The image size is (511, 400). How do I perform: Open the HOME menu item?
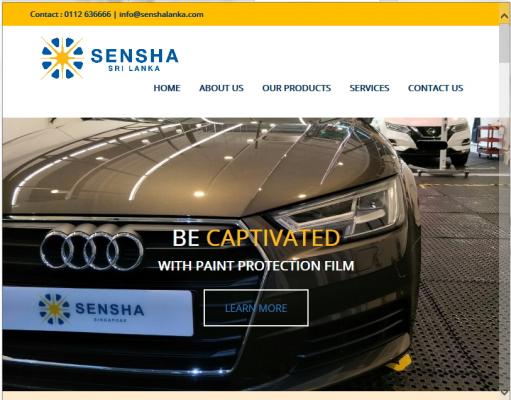[x=167, y=88]
